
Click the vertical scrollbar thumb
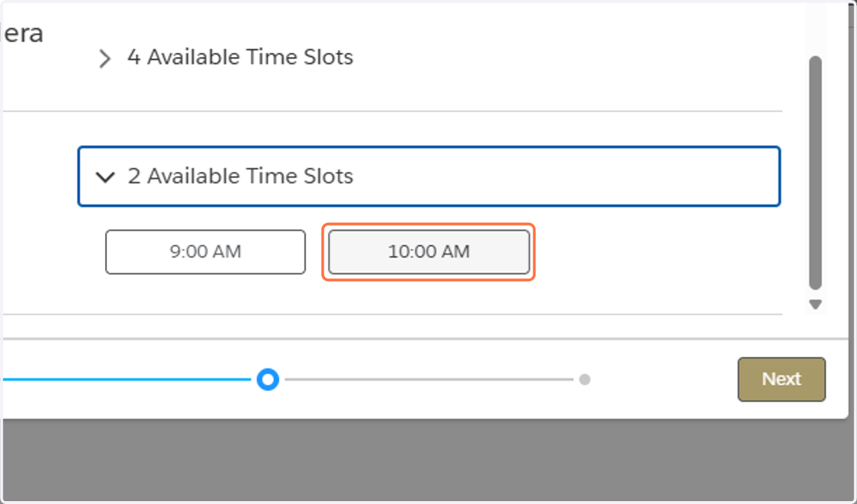pyautogui.click(x=816, y=173)
